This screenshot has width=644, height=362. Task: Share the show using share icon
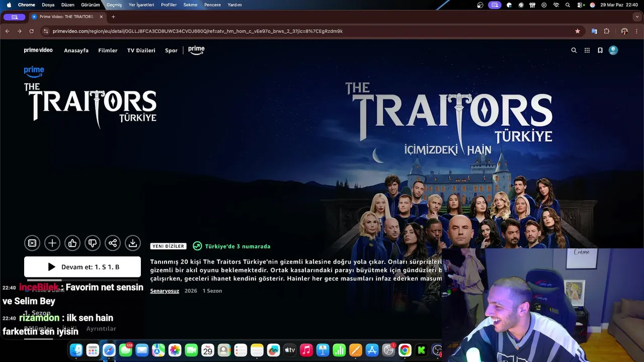tap(113, 243)
